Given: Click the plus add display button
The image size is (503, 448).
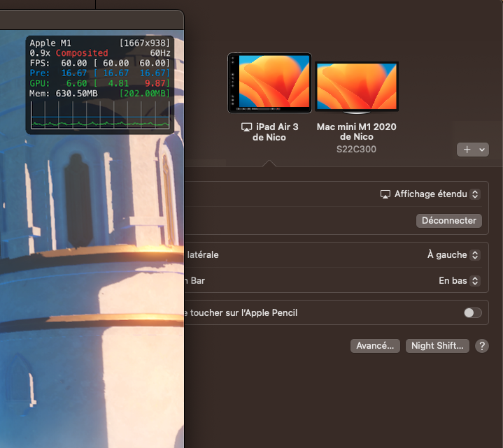Looking at the screenshot, I should pyautogui.click(x=467, y=150).
